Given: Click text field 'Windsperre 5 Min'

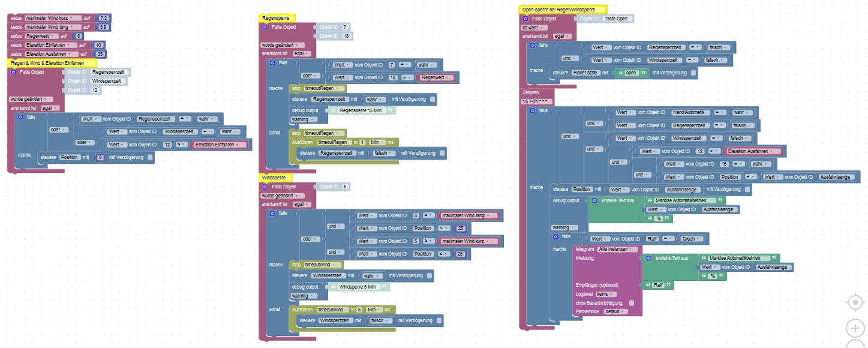Looking at the screenshot, I should [x=358, y=287].
